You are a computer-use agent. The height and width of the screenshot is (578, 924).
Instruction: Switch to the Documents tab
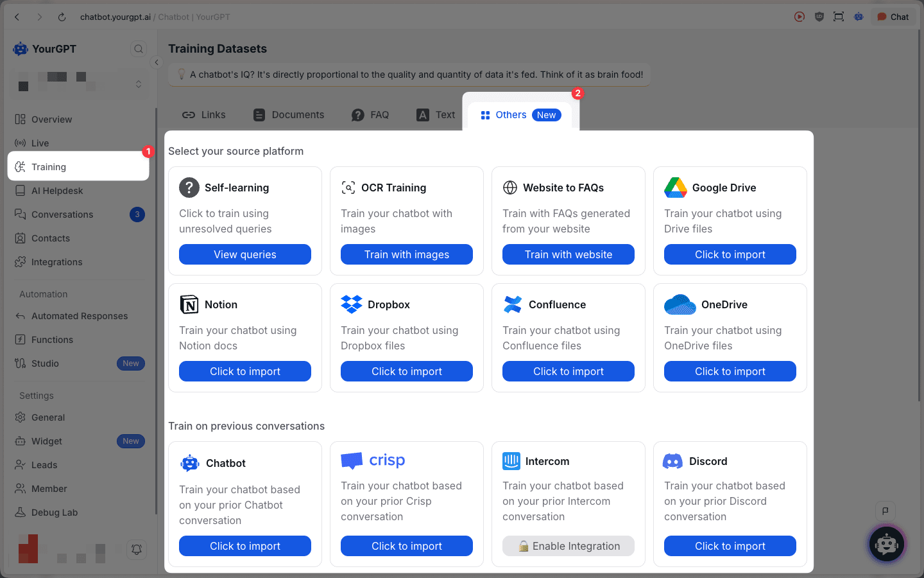point(289,115)
